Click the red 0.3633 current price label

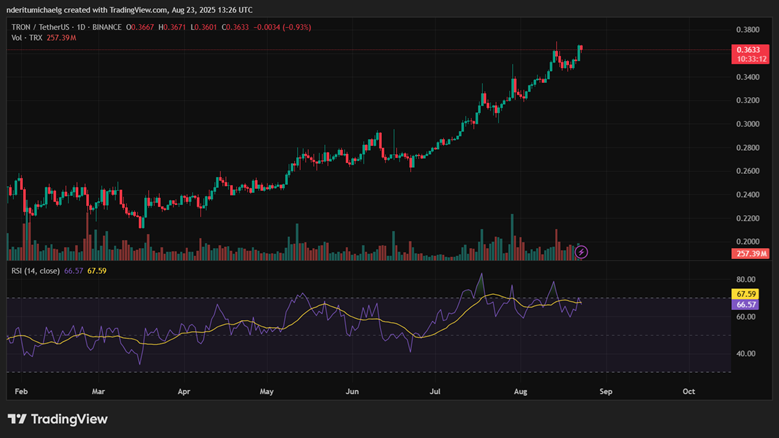pos(748,50)
